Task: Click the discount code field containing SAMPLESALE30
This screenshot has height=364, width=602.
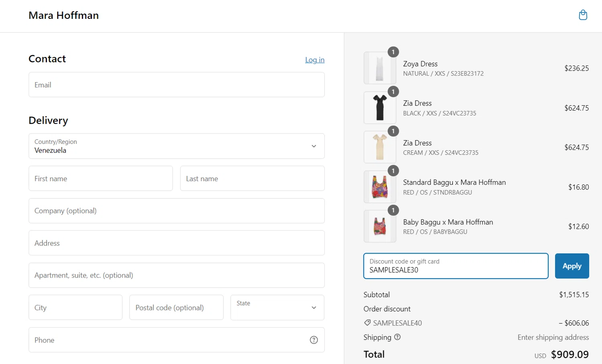Action: click(456, 266)
